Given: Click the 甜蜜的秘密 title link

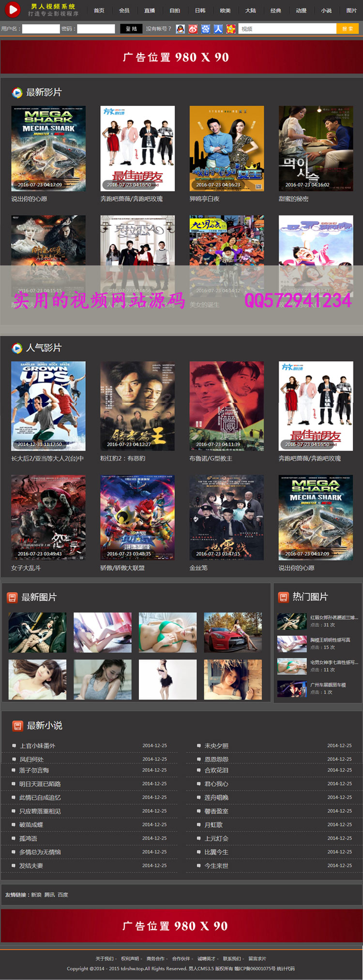Looking at the screenshot, I should click(x=293, y=199).
